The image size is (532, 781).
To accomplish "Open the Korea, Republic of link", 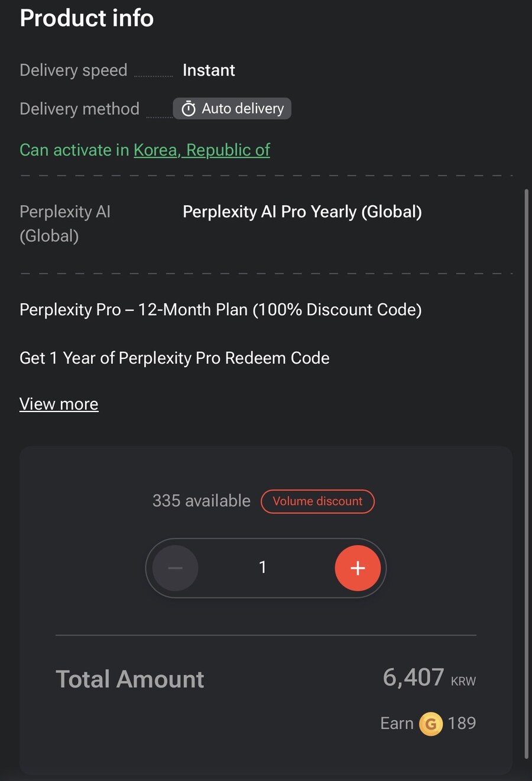I will point(202,150).
